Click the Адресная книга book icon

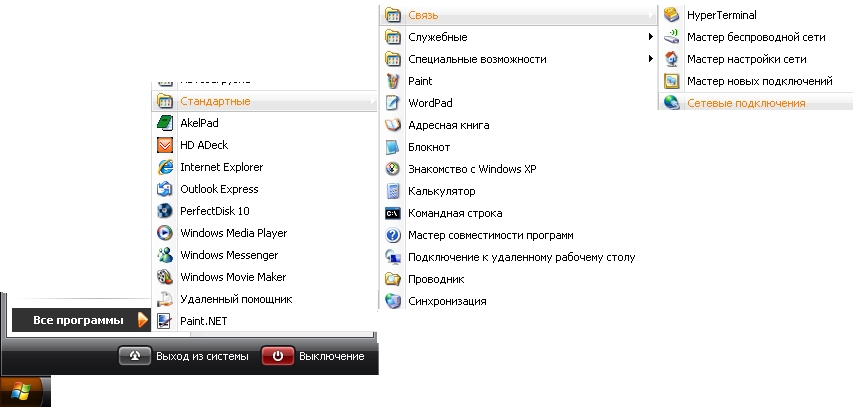(x=393, y=125)
